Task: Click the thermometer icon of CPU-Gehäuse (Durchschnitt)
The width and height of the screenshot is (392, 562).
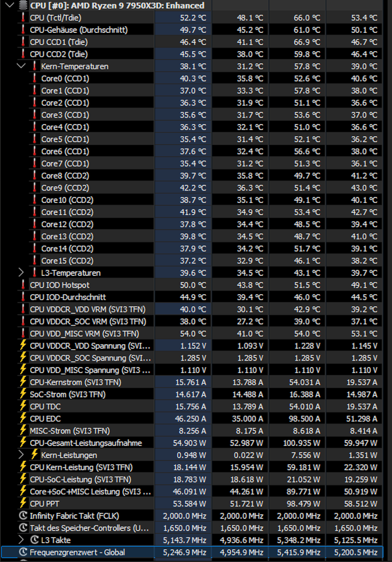Action: tap(23, 30)
